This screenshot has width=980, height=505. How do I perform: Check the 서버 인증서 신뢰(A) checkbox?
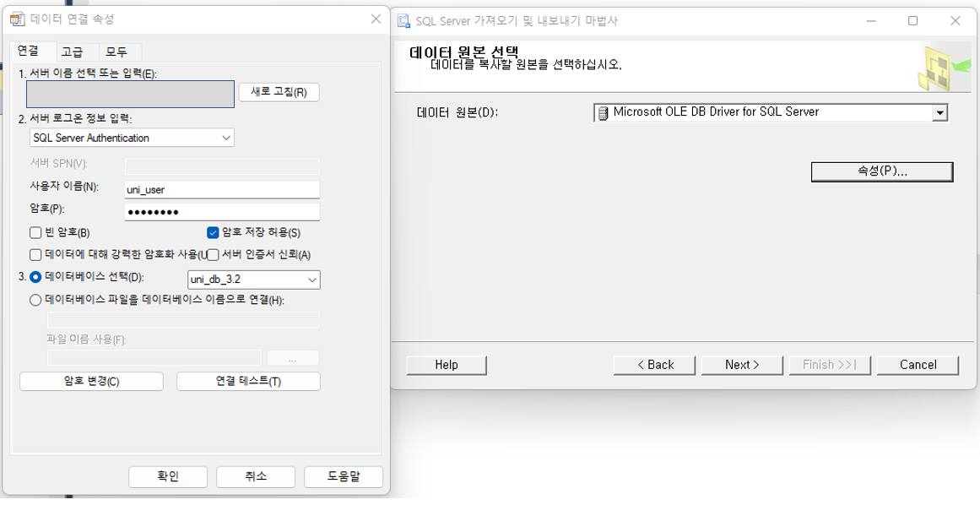pos(213,255)
